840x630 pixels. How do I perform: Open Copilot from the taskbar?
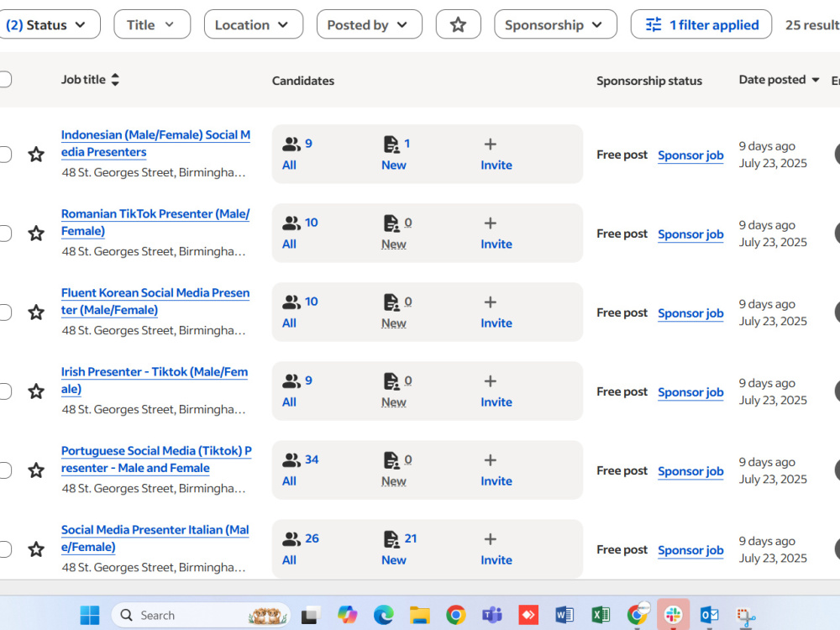tap(347, 615)
